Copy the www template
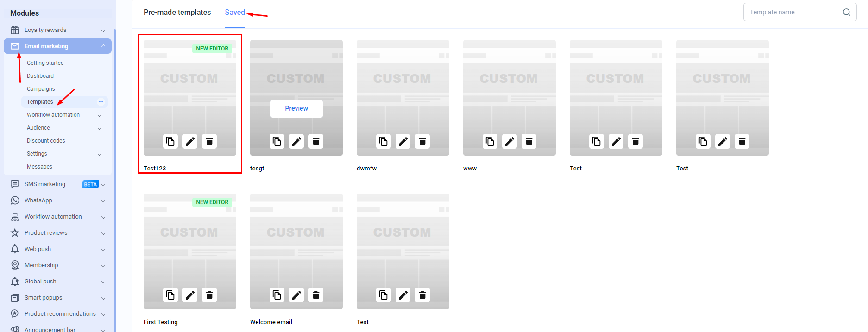The image size is (868, 332). point(490,141)
